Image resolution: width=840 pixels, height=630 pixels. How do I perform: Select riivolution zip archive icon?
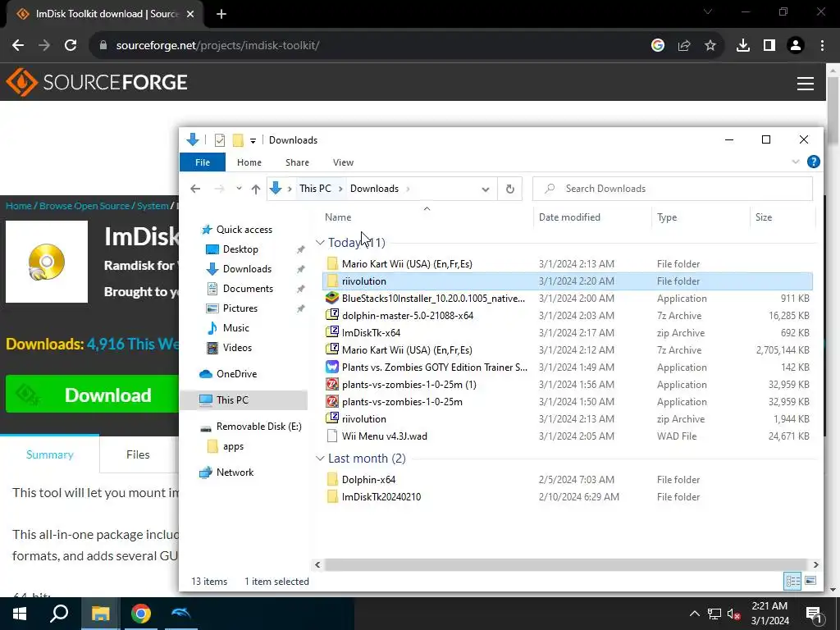click(333, 418)
